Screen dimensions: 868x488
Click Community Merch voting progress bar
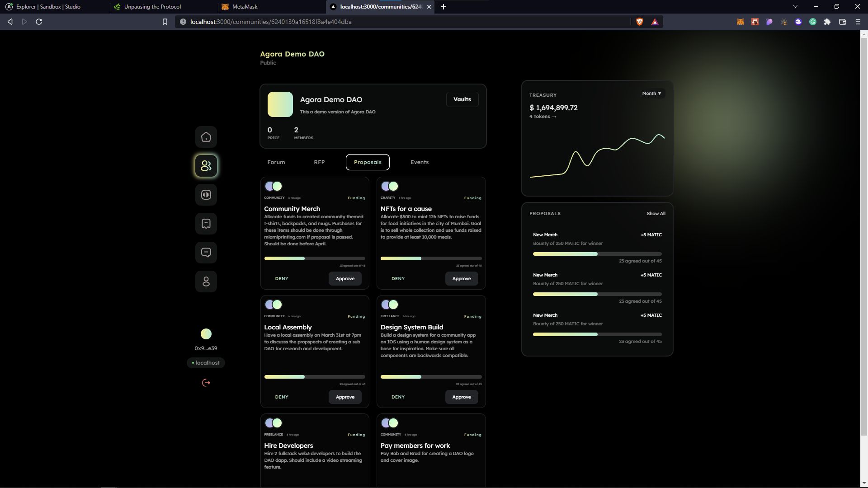[x=315, y=258]
